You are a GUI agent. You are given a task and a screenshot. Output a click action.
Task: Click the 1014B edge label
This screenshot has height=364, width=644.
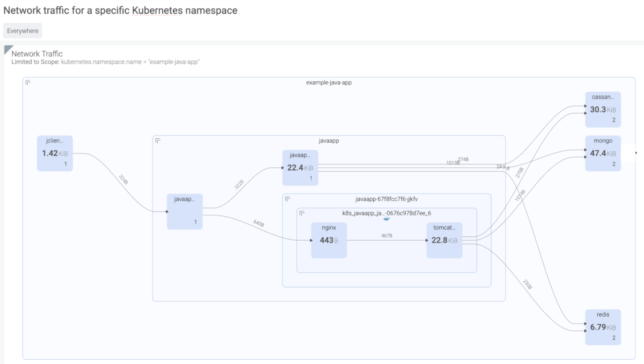[x=520, y=195]
